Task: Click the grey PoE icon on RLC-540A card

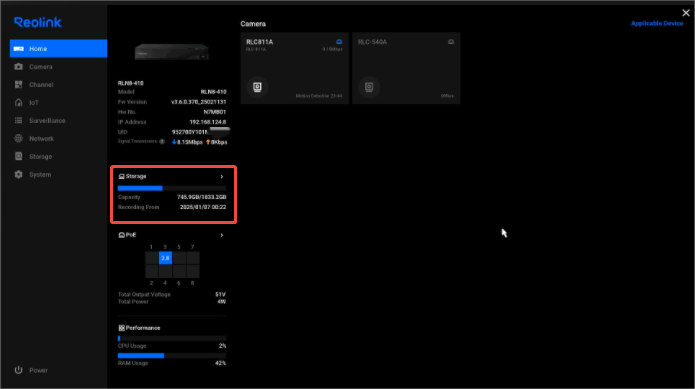Action: [x=451, y=42]
